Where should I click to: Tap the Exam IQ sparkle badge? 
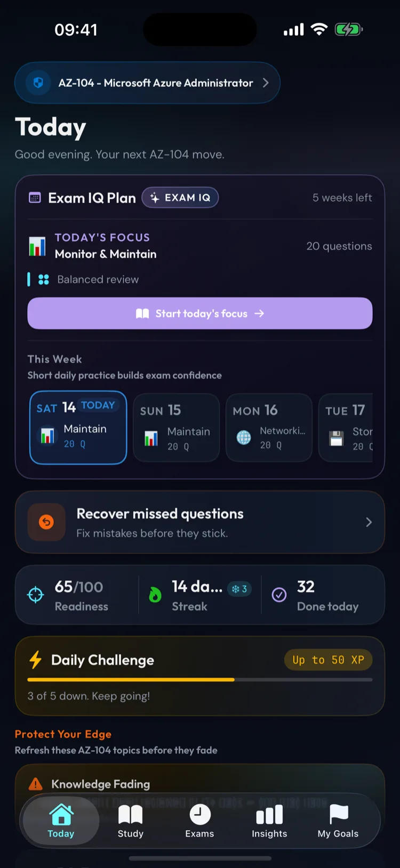(x=180, y=198)
